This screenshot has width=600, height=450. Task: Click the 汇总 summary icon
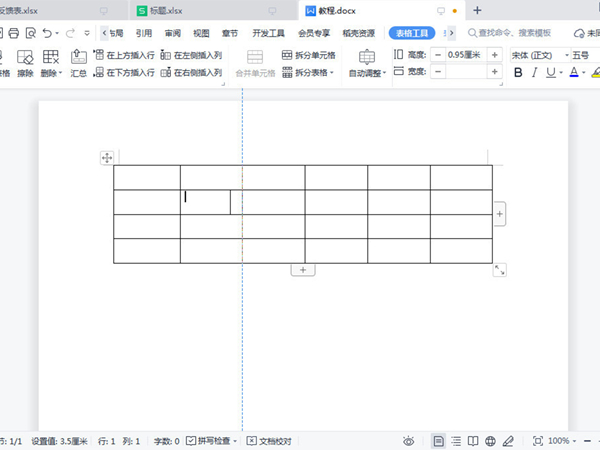[78, 60]
